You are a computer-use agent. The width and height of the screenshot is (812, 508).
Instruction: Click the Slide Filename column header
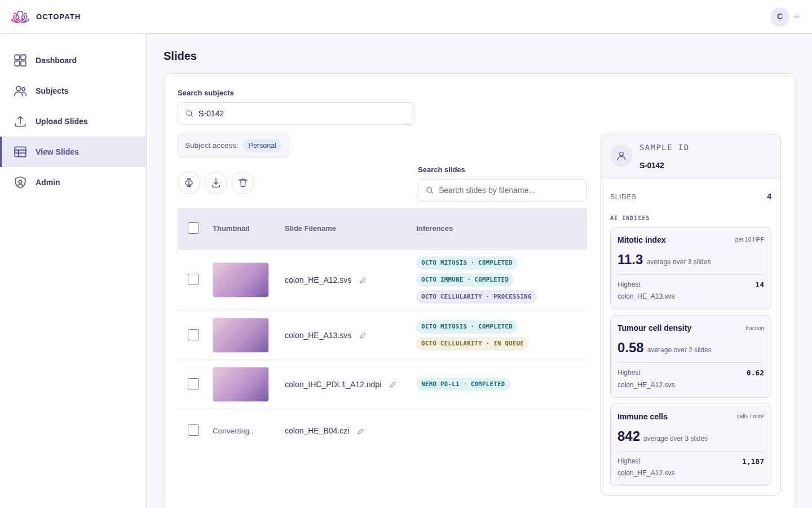(310, 228)
